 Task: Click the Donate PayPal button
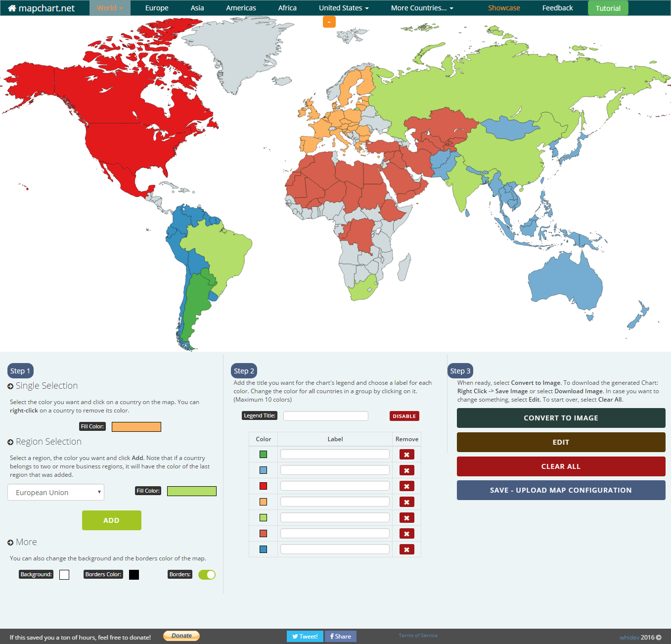[x=181, y=636]
